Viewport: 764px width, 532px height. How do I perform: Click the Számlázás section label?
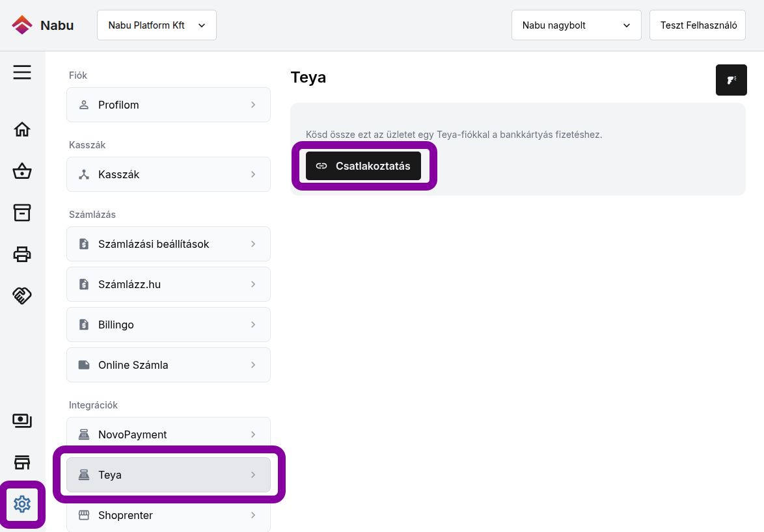click(x=92, y=215)
